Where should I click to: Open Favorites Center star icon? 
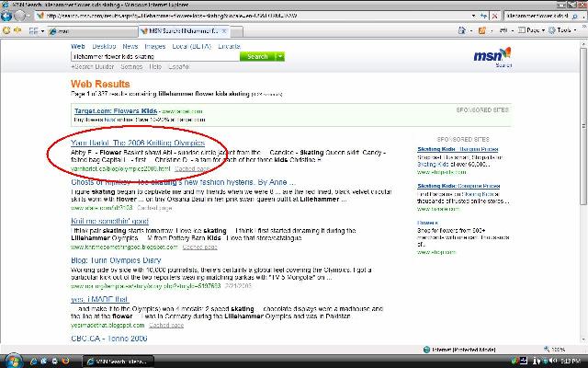pyautogui.click(x=6, y=30)
